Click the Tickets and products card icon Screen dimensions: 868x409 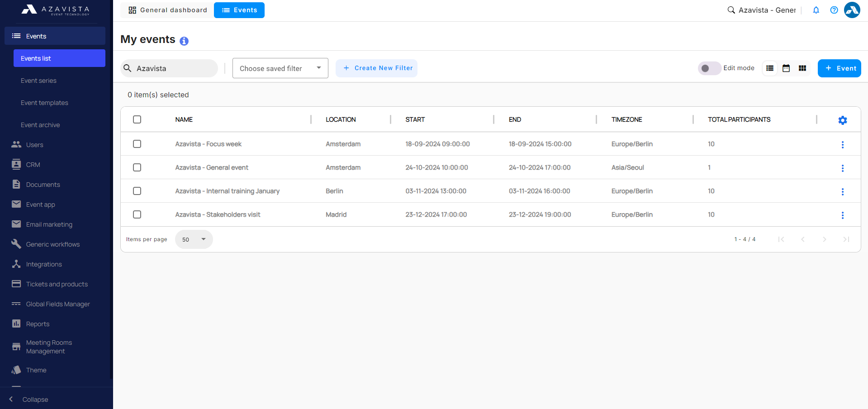point(16,284)
